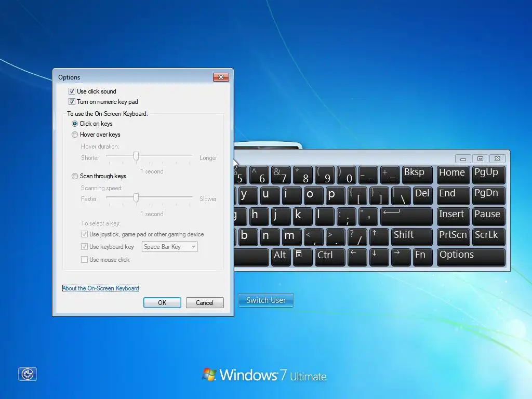Open the Ease of Access button
This screenshot has height=399, width=532.
28,374
